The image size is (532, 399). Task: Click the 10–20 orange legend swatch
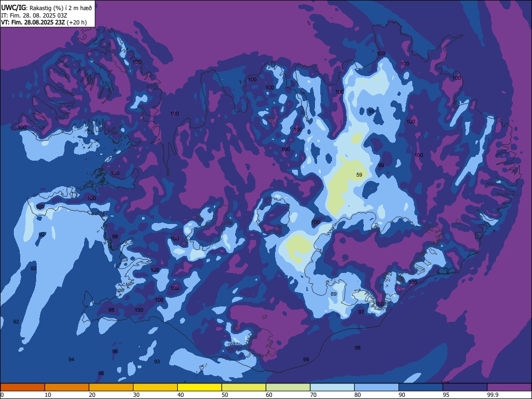(x=67, y=387)
